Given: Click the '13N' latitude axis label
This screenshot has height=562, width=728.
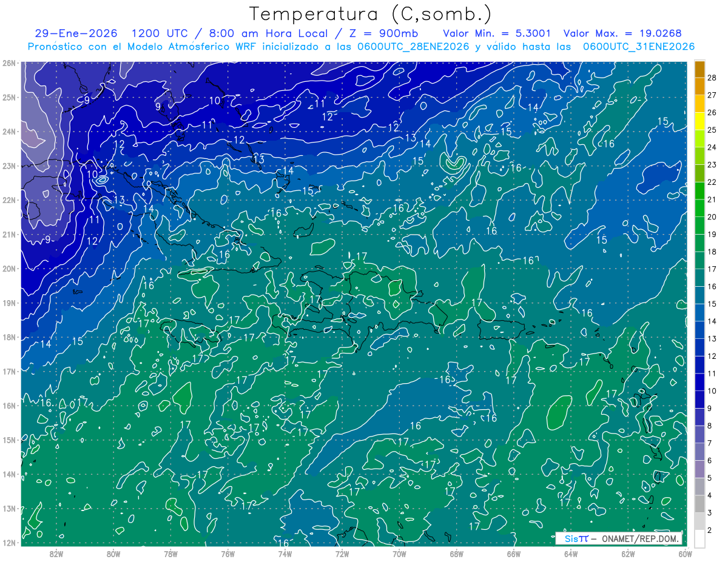Looking at the screenshot, I should click(x=8, y=508).
